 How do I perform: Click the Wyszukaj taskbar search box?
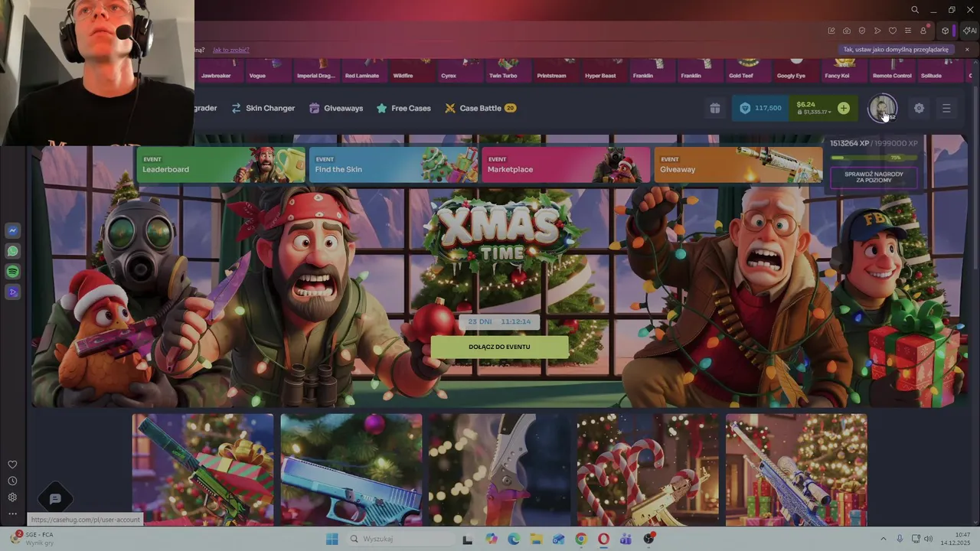[x=400, y=539]
